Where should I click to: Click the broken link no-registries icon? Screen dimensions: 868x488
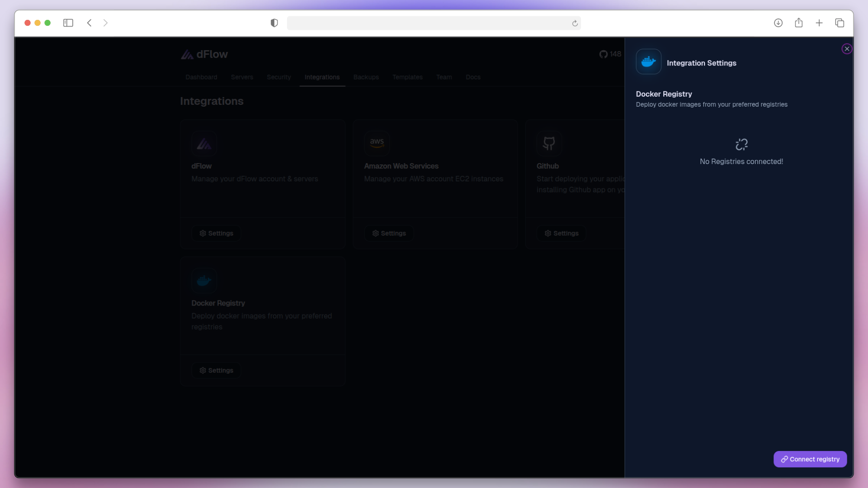pos(741,145)
